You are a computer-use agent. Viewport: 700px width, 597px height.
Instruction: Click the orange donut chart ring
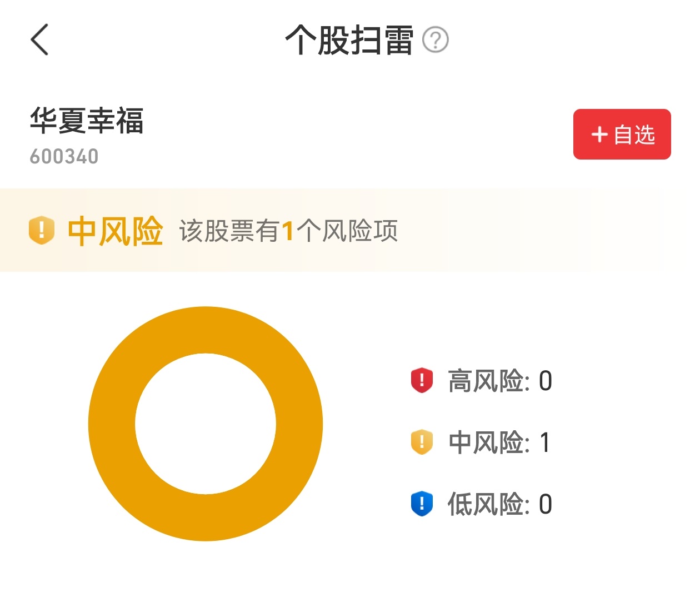click(111, 424)
